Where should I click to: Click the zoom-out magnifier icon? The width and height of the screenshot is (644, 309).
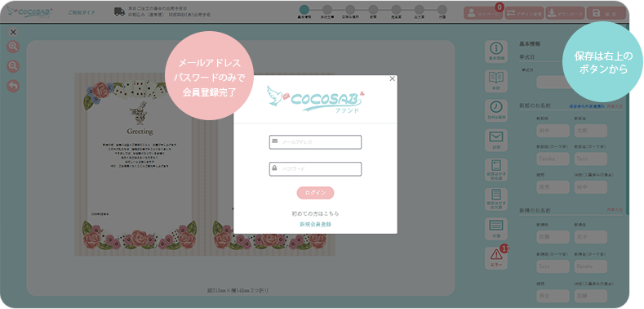(x=13, y=66)
